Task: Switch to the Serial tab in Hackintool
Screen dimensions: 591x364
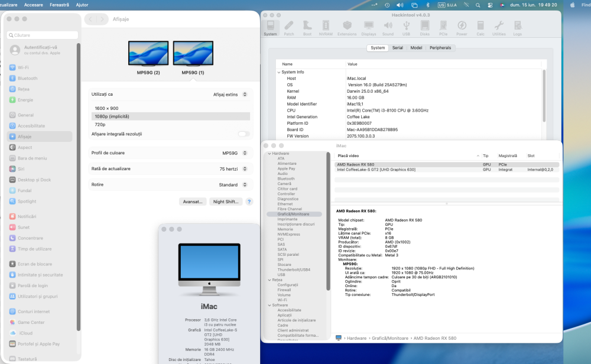Action: (x=397, y=48)
